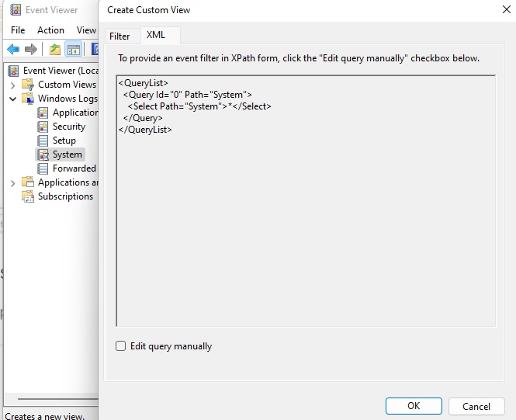Click the Application log icon

[43, 113]
